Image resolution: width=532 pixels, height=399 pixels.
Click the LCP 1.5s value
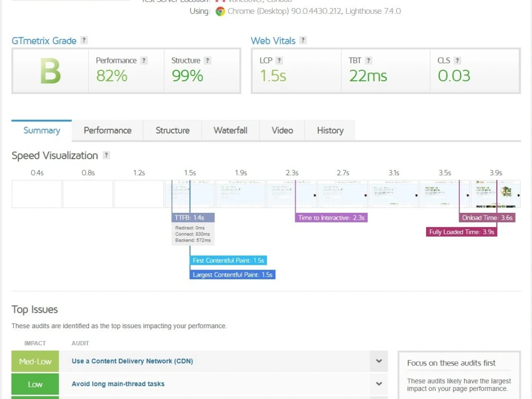point(273,76)
